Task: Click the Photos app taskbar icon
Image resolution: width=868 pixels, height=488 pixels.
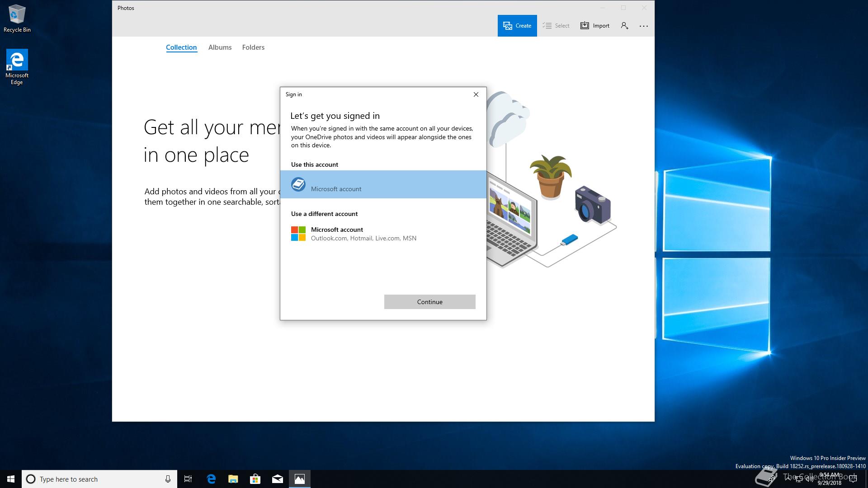Action: click(300, 479)
